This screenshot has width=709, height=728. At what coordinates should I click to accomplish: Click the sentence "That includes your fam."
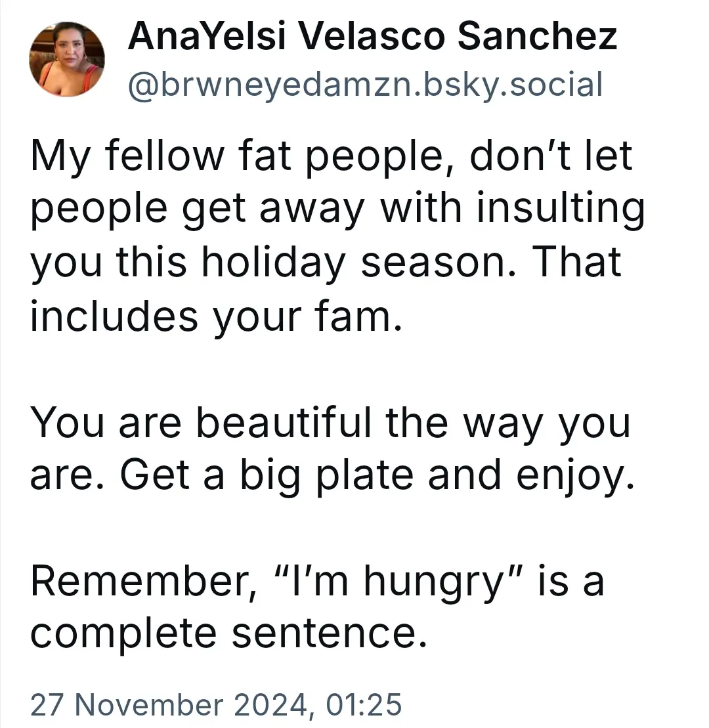326,289
